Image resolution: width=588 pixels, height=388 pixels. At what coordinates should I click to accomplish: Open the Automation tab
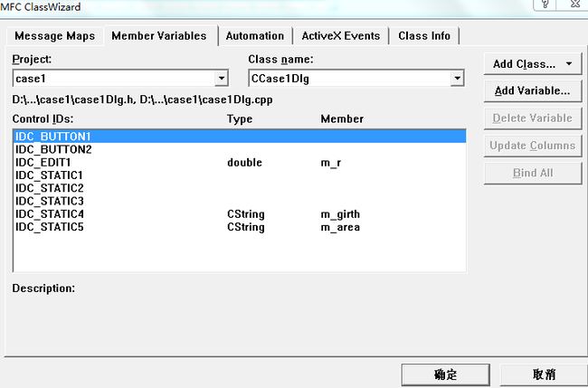pos(255,36)
